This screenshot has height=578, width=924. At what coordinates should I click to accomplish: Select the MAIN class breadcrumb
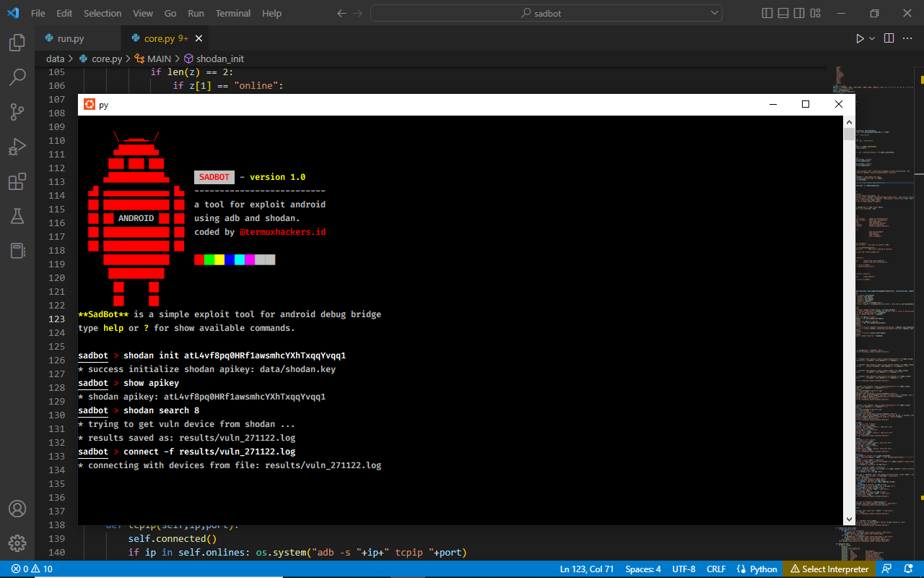pyautogui.click(x=153, y=59)
